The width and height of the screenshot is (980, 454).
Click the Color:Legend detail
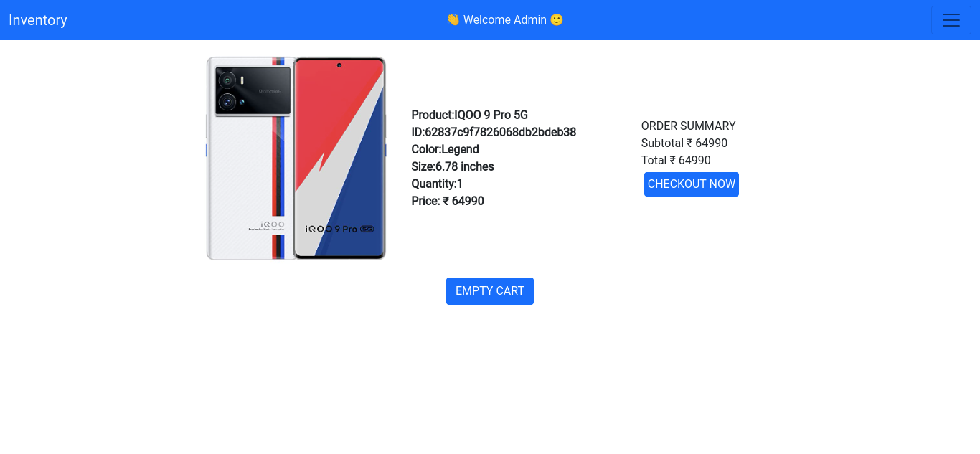point(445,149)
